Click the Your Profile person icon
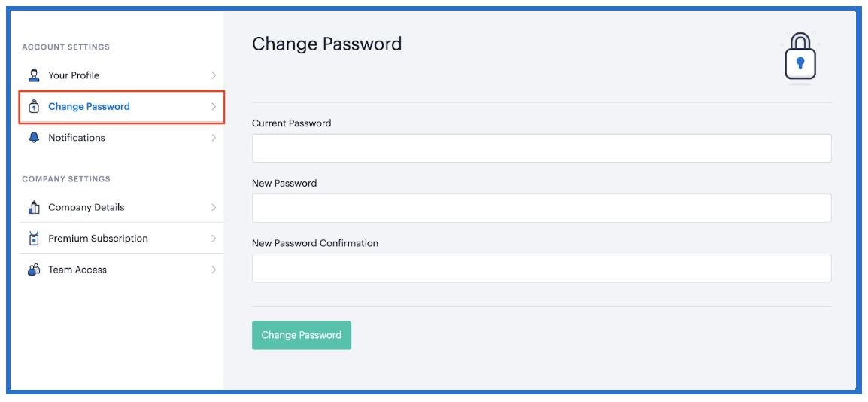This screenshot has height=402, width=868. (35, 75)
